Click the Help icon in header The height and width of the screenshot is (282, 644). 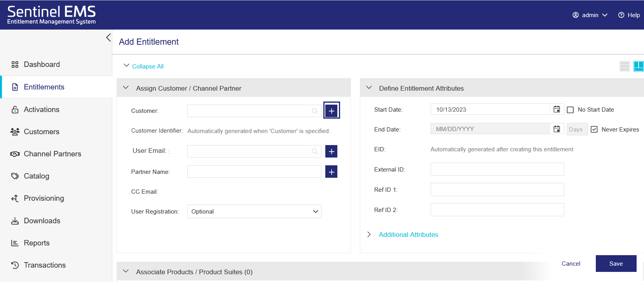click(621, 15)
